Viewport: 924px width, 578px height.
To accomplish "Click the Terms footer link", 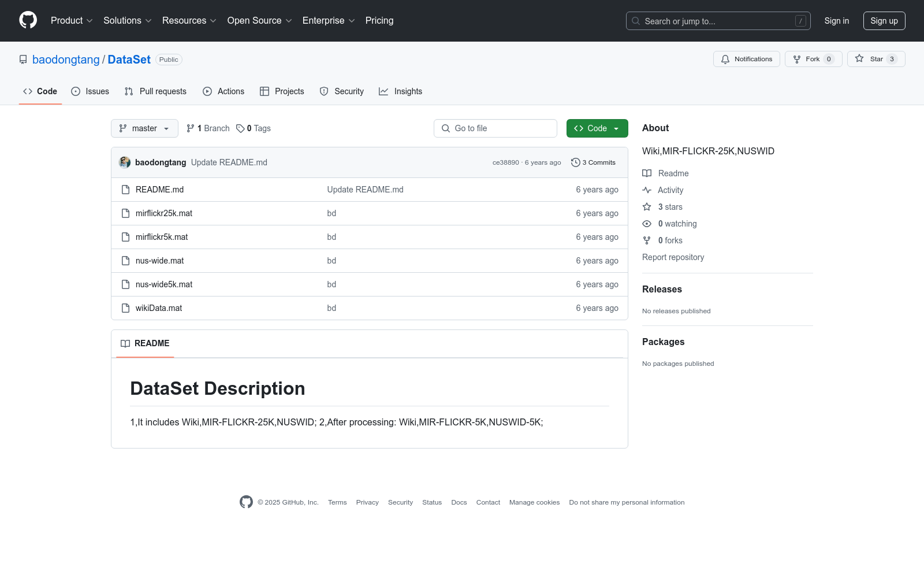I will pos(337,502).
